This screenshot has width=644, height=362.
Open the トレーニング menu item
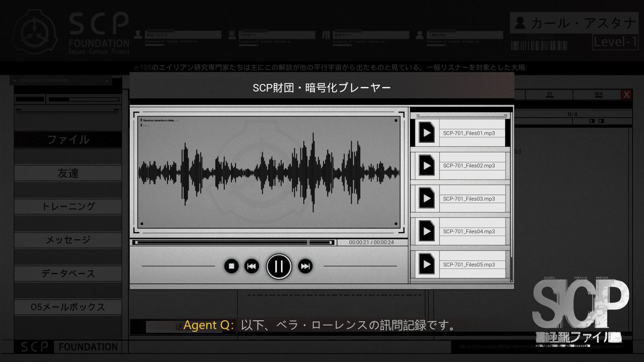click(68, 206)
